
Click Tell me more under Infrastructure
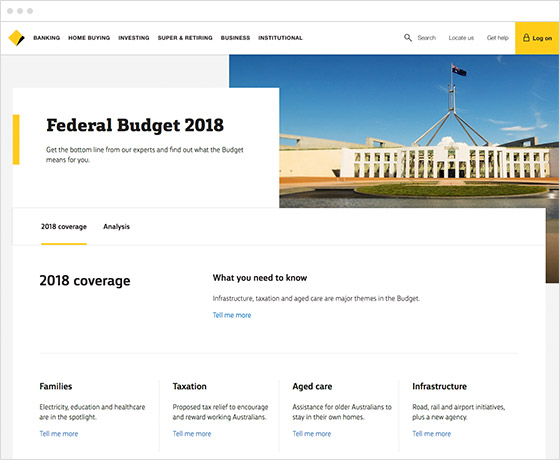click(431, 434)
